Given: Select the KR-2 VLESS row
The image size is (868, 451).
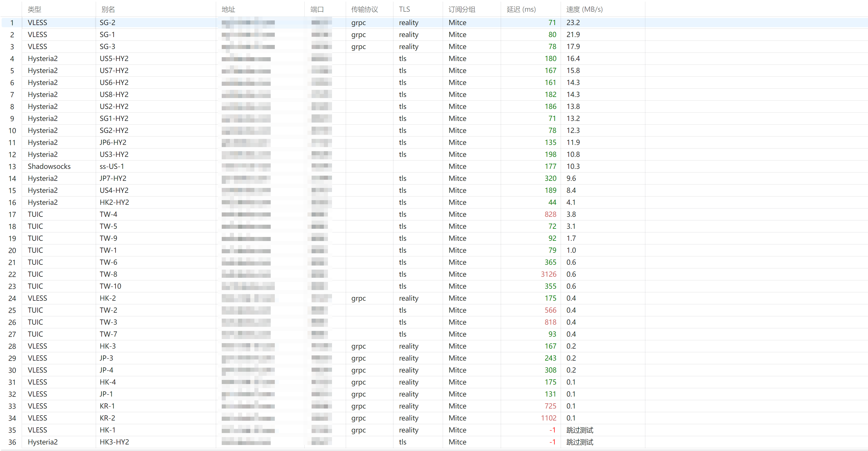Looking at the screenshot, I should coord(434,418).
